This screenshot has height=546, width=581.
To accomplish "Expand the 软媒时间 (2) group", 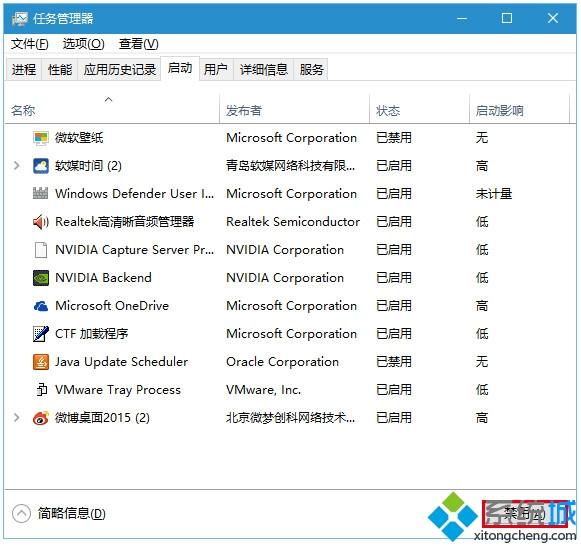I will 16,166.
